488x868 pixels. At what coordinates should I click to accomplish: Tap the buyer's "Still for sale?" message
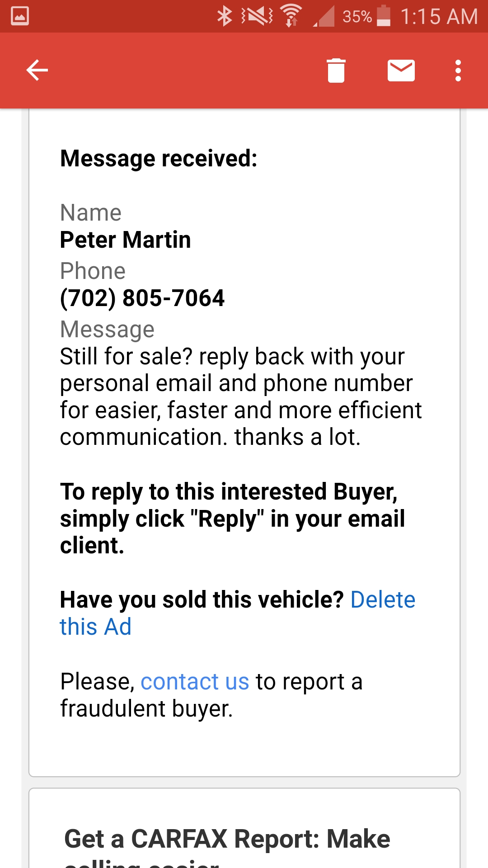(240, 396)
